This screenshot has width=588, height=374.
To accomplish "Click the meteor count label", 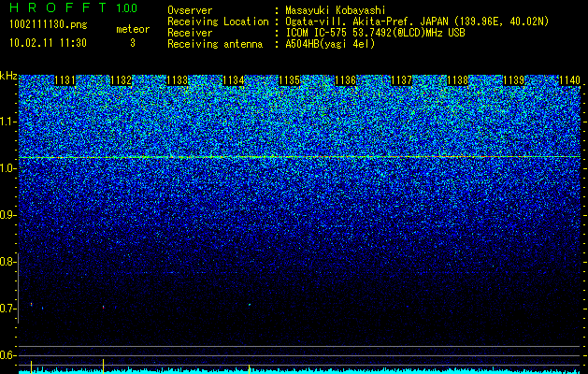I will (133, 29).
